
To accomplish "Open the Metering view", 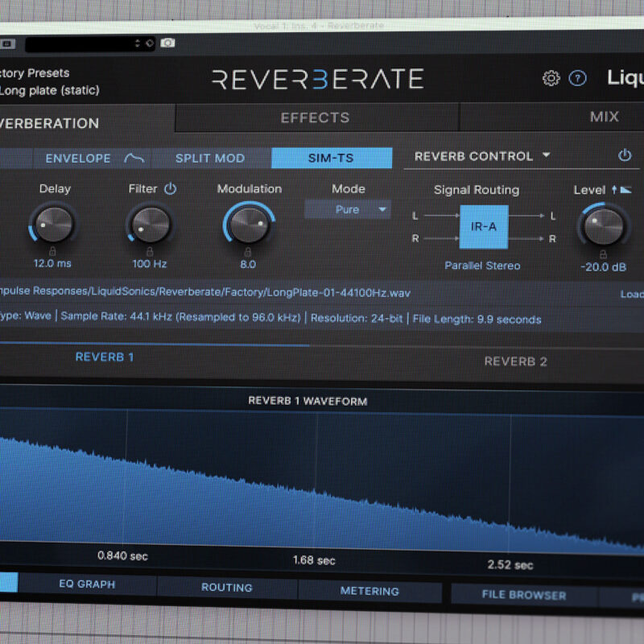I will (x=369, y=591).
